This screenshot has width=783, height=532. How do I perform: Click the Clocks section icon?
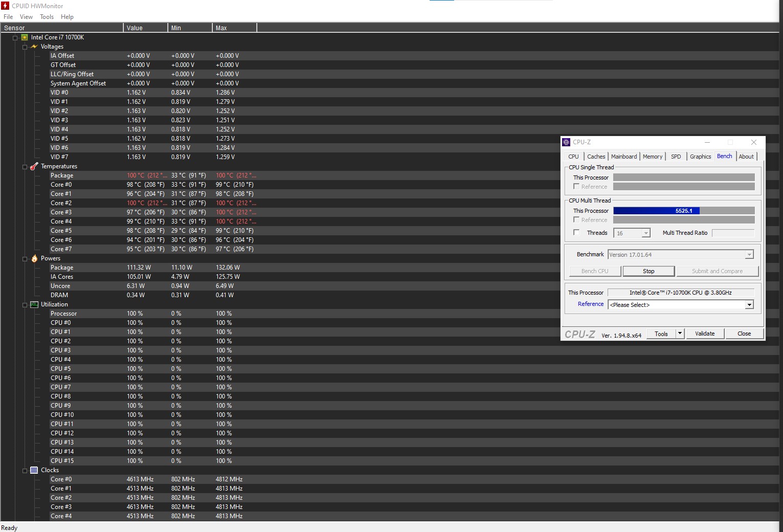click(x=34, y=470)
